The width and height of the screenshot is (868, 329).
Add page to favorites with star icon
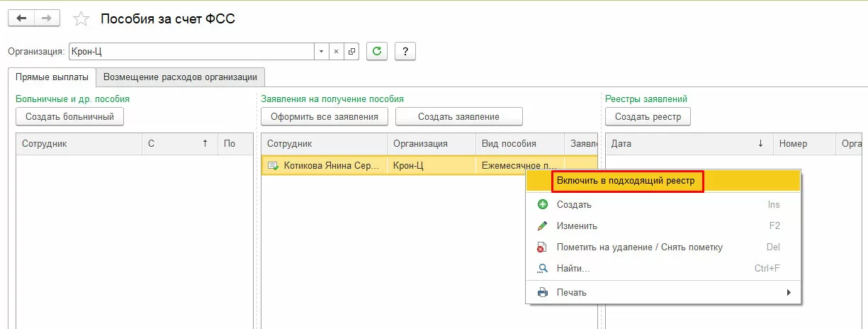pyautogui.click(x=81, y=19)
